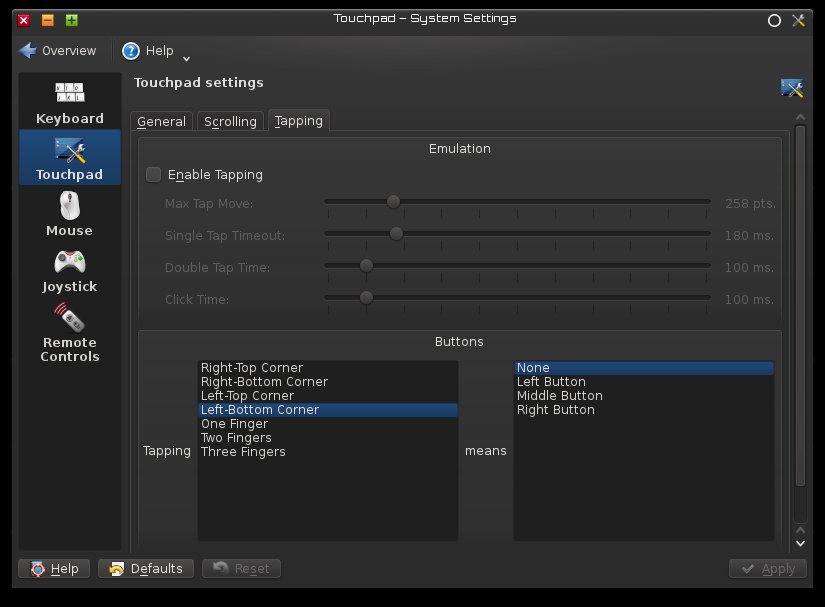The height and width of the screenshot is (607, 825).
Task: Click the Overview back arrow
Action: [x=28, y=51]
